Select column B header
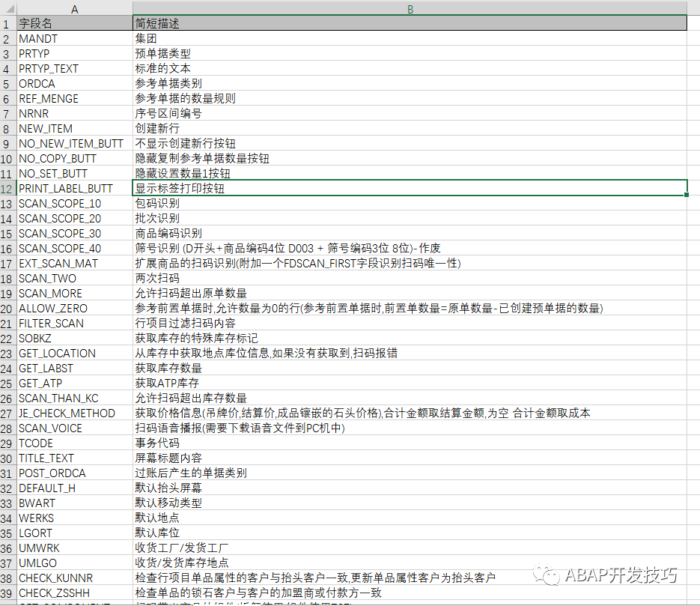Screen dimensions: 700x606 click(x=410, y=9)
